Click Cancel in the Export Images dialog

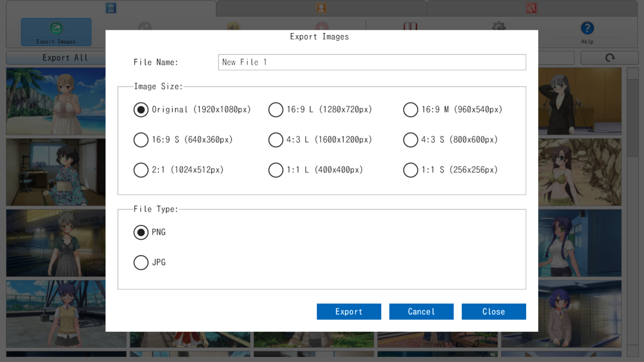pos(421,311)
